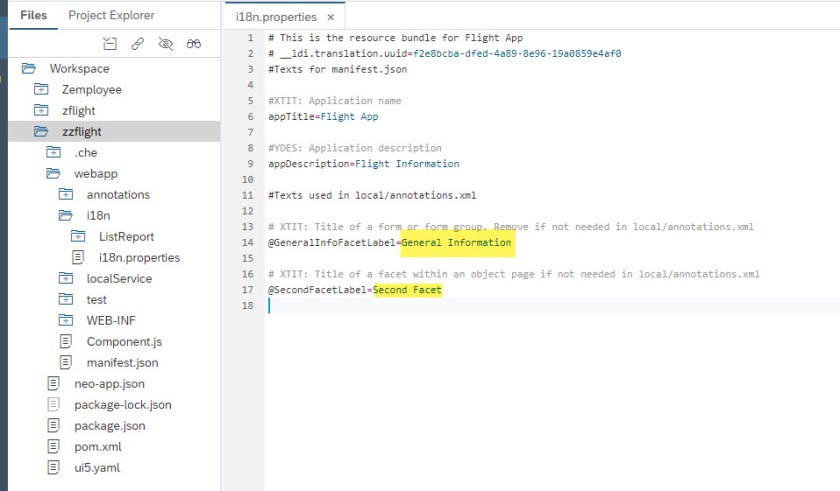Open Component.js file name
Screen dimensions: 840x491
(x=124, y=342)
